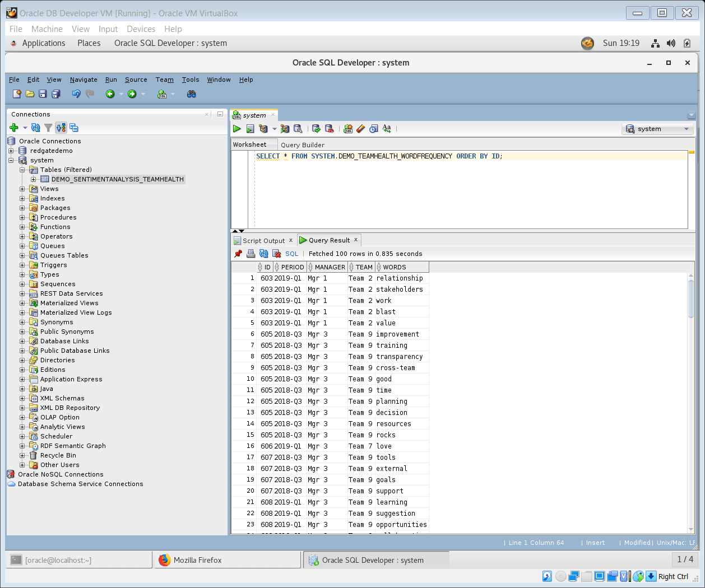Click the binoculars Find DB Object icon
Viewport: 705px width, 588px height.
pos(191,94)
